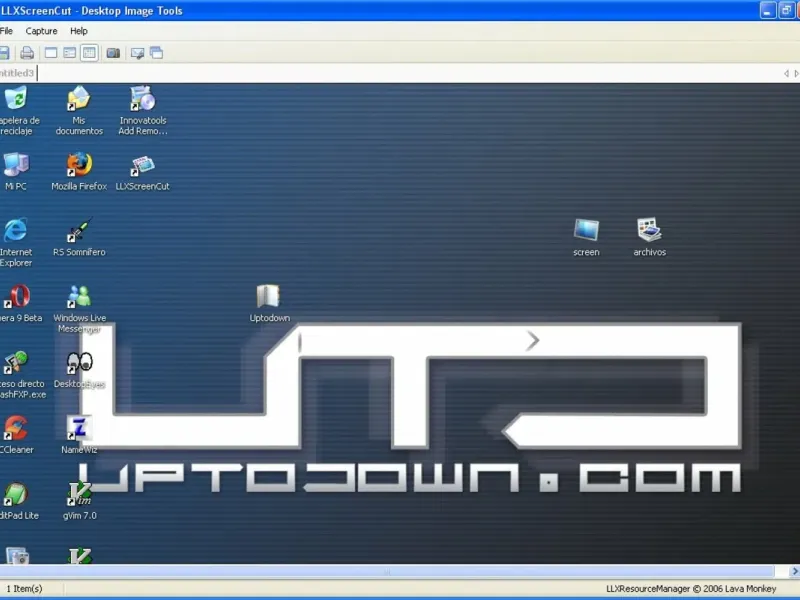Click the envelope send image icon

[137, 53]
